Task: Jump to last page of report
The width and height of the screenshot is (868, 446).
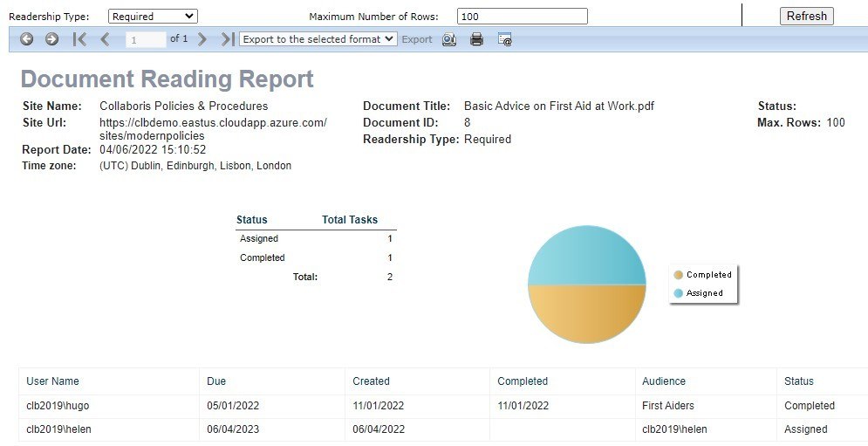Action: coord(227,39)
